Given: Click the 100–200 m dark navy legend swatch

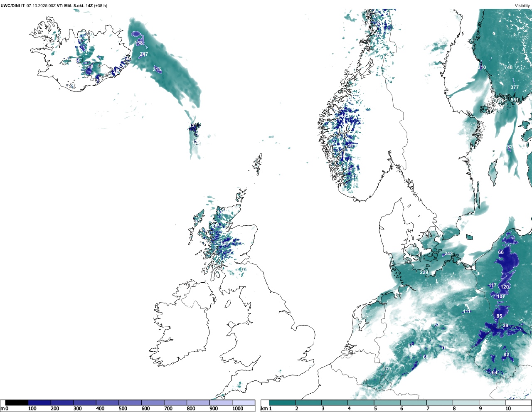Looking at the screenshot, I should tap(39, 402).
